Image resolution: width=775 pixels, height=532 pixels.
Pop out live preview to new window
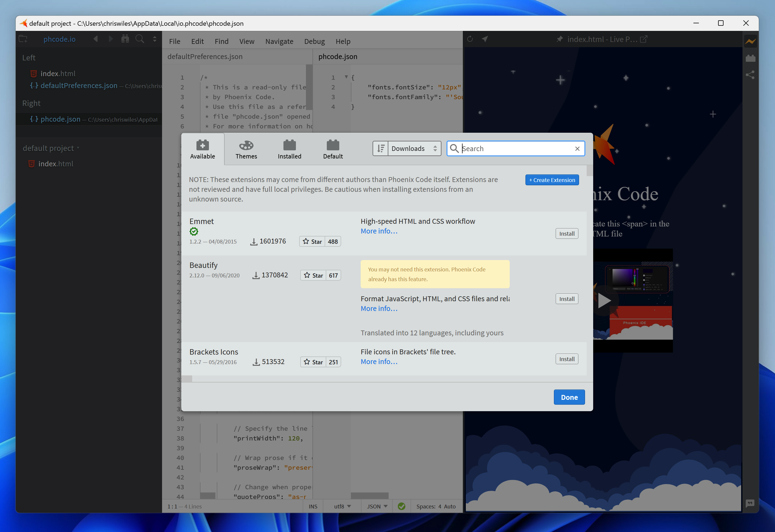[644, 39]
